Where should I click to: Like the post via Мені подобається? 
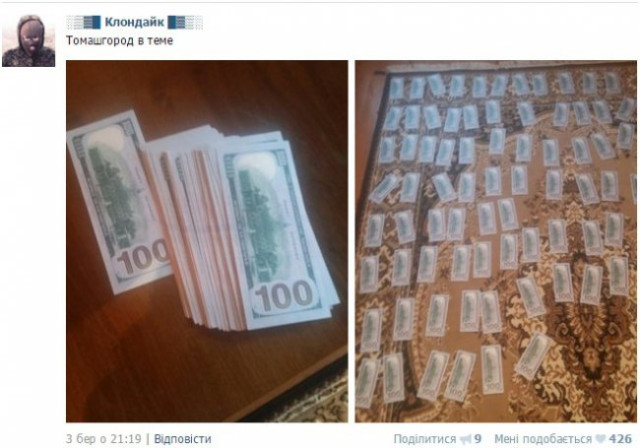[x=543, y=439]
